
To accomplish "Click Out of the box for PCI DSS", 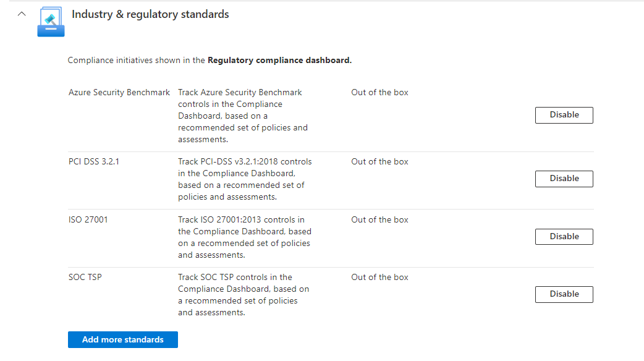I will point(379,162).
